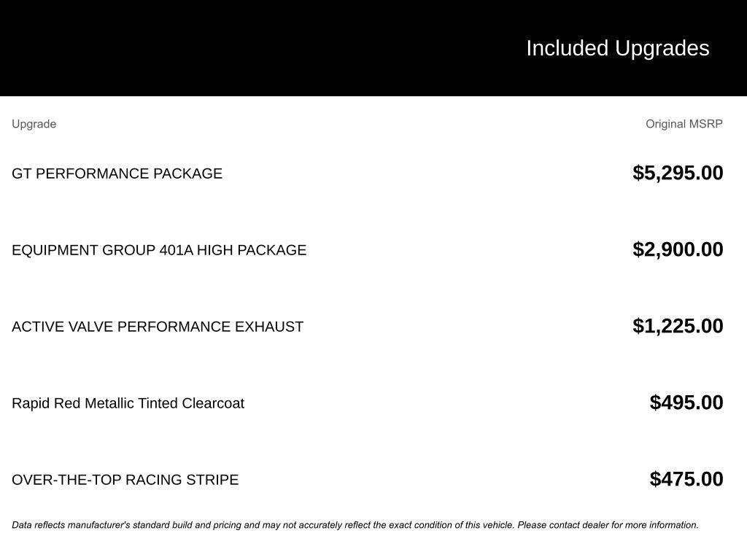Click the Upgrade column header
The width and height of the screenshot is (747, 560).
(x=34, y=124)
